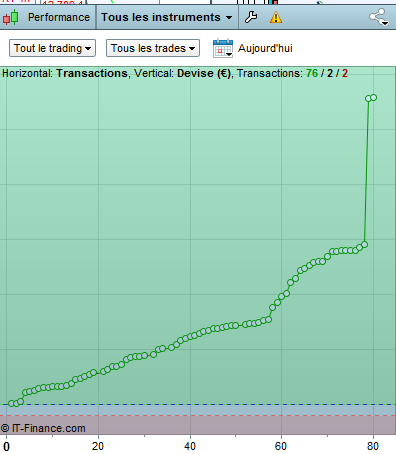This screenshot has height=454, width=396.
Task: Open the wrench settings icon
Action: point(251,17)
